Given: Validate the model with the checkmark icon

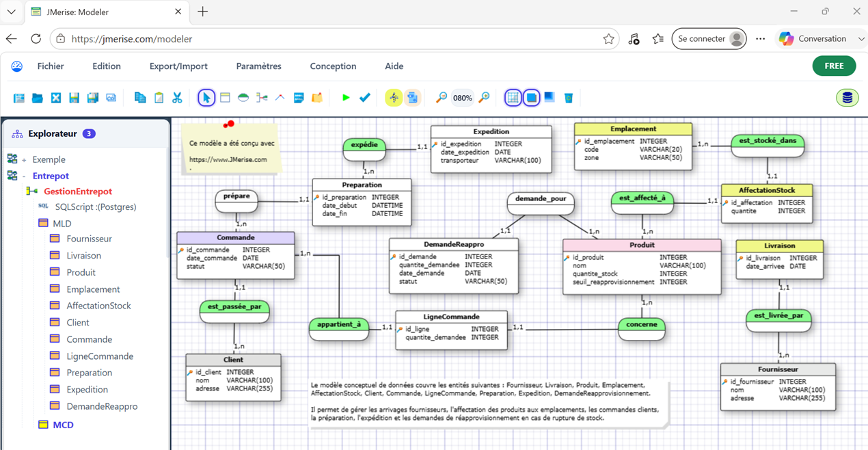Looking at the screenshot, I should 365,98.
